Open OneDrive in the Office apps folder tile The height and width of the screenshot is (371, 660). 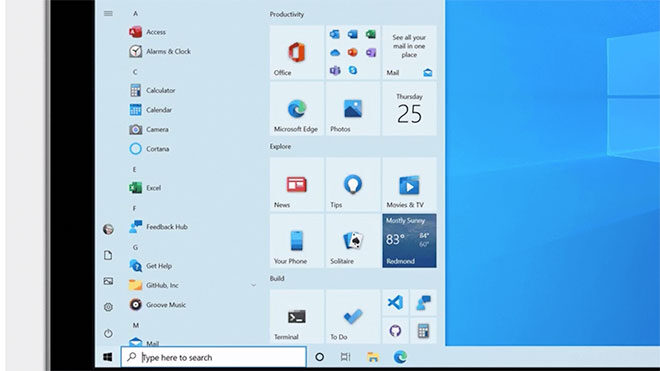click(x=335, y=53)
